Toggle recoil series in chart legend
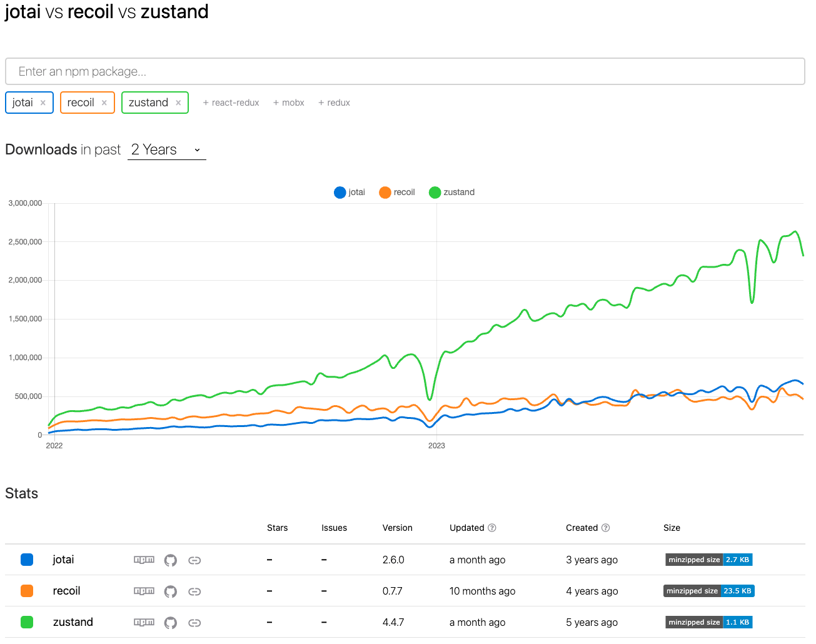The image size is (816, 644). click(397, 193)
